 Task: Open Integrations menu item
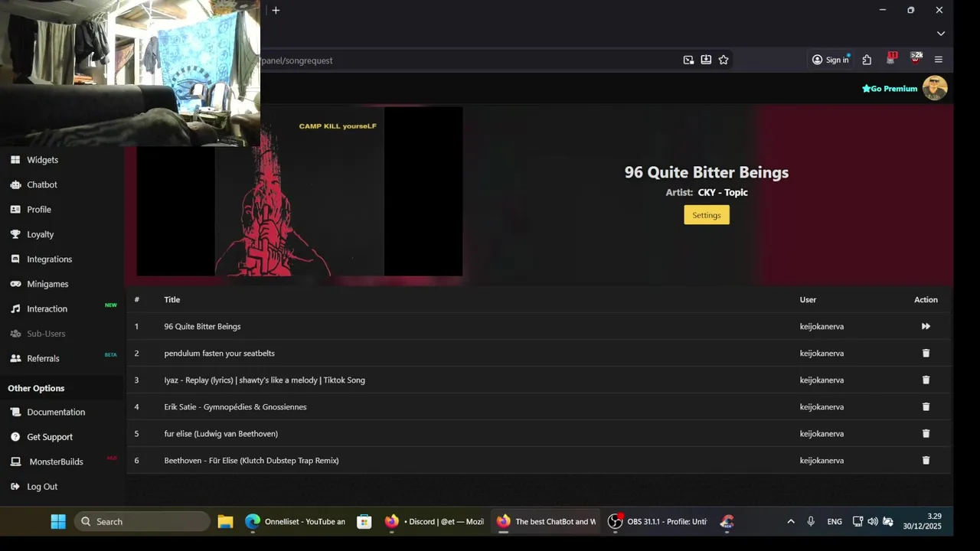pyautogui.click(x=49, y=259)
